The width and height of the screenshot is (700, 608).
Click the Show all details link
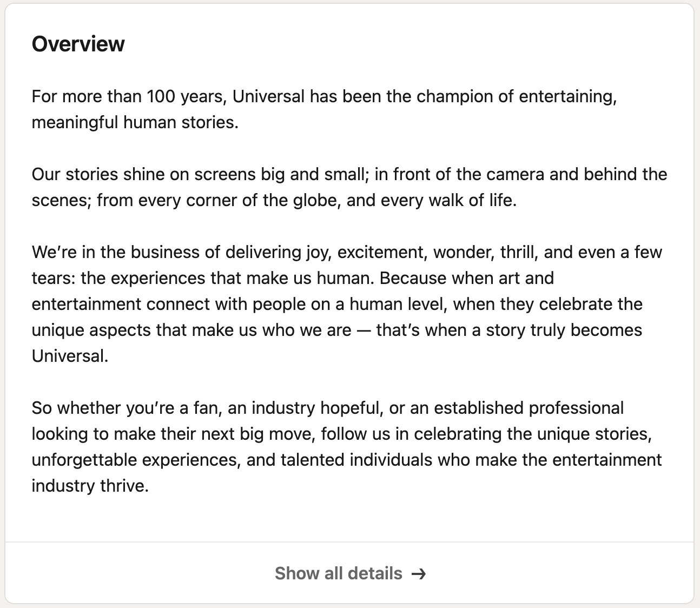[x=349, y=573]
